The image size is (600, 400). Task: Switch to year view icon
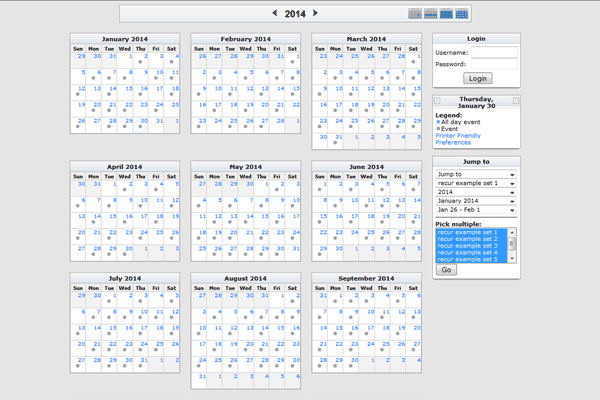point(462,14)
